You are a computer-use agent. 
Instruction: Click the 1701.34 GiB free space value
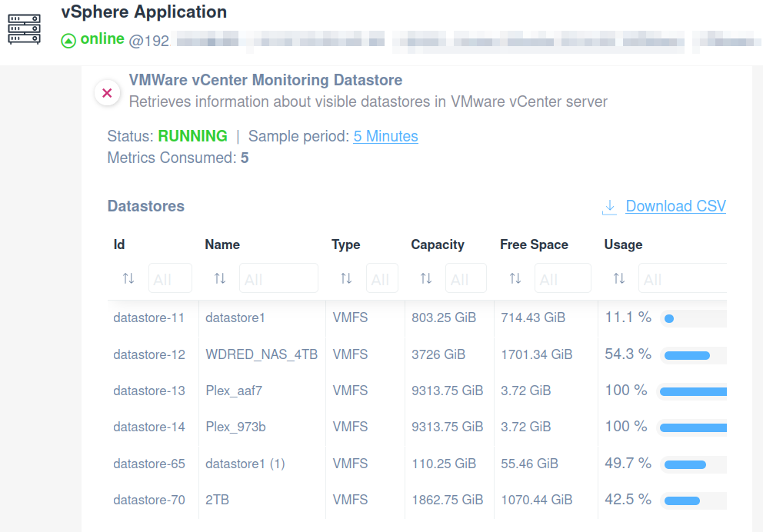(537, 354)
